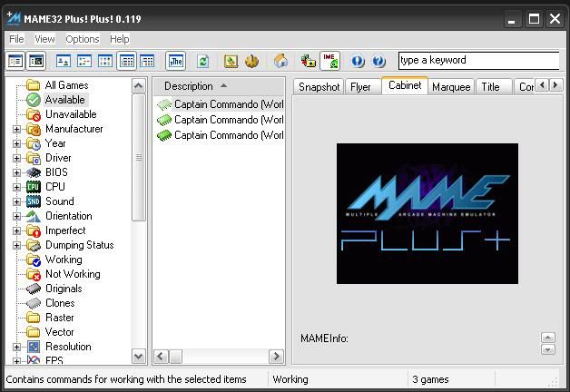Select the Raster folder
Viewport: 570px width, 392px height.
coord(51,318)
